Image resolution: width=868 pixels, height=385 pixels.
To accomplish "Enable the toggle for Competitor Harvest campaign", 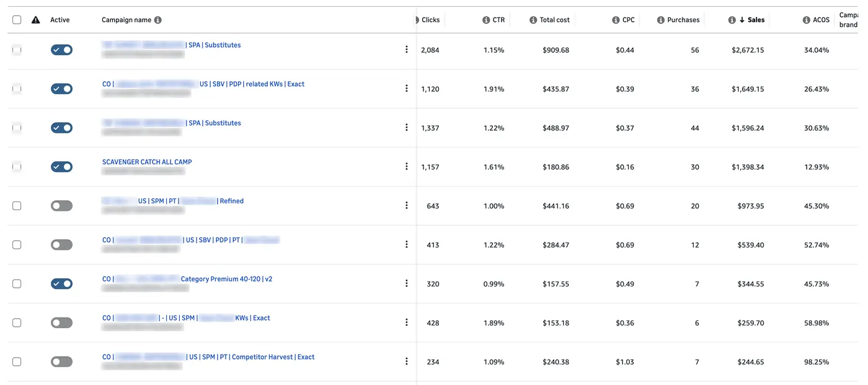I will [61, 362].
